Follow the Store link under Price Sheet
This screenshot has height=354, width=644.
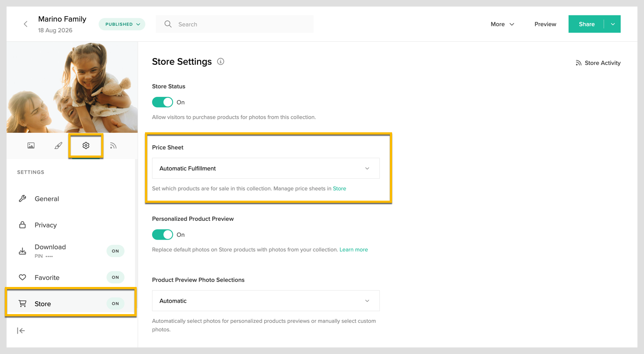pyautogui.click(x=340, y=188)
